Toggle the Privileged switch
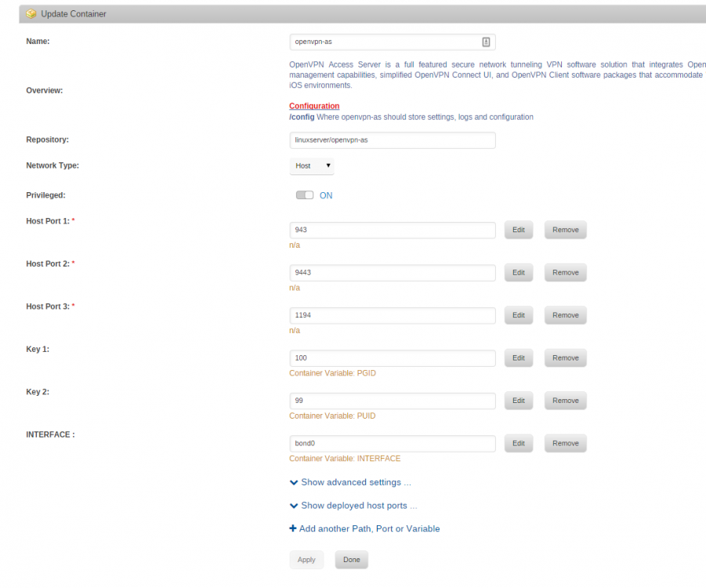Image resolution: width=706 pixels, height=588 pixels. pyautogui.click(x=304, y=195)
